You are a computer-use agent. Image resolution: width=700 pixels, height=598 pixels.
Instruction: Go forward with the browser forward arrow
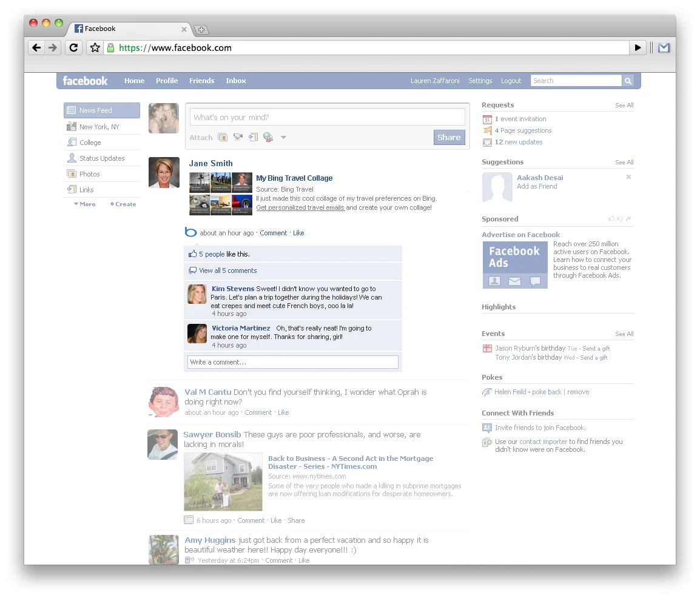[53, 48]
